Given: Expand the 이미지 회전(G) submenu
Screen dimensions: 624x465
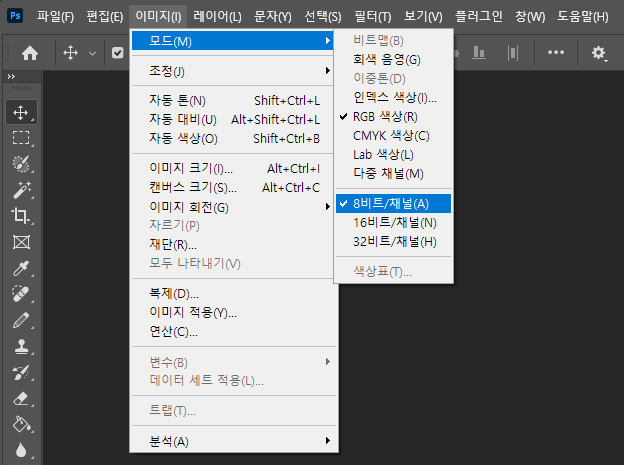Looking at the screenshot, I should tap(232, 207).
